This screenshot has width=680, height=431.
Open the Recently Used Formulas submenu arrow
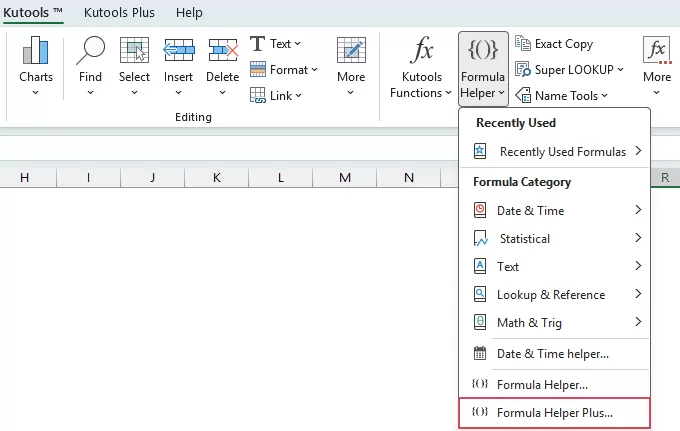[x=638, y=151]
